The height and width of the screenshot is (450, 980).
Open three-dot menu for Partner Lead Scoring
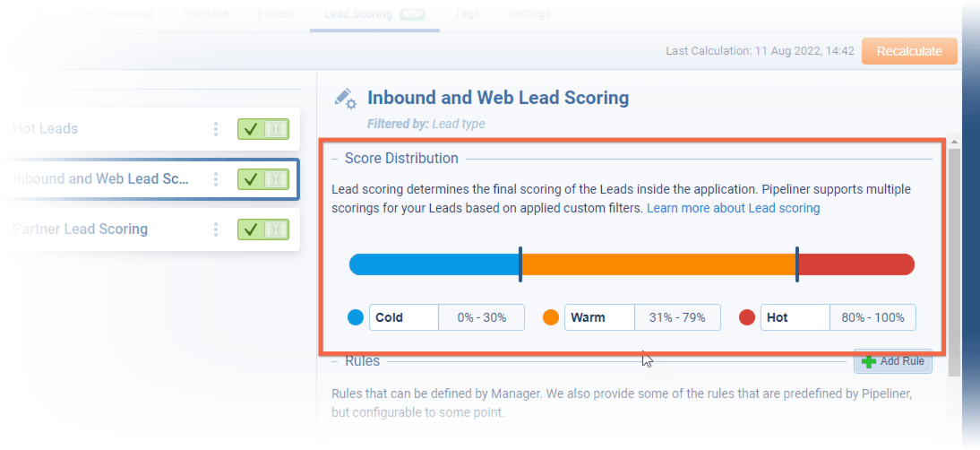[x=216, y=229]
